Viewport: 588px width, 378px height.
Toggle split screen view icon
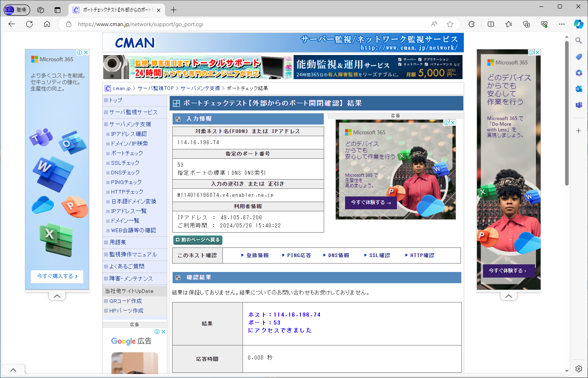click(x=491, y=24)
